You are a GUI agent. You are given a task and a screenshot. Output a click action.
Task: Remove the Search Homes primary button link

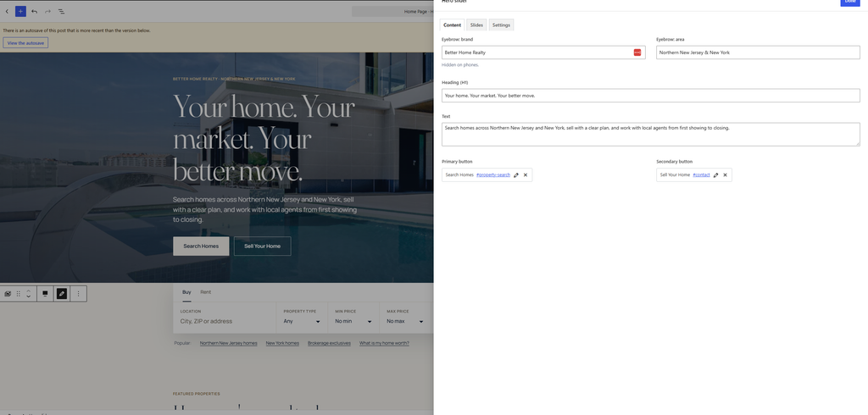tap(526, 174)
